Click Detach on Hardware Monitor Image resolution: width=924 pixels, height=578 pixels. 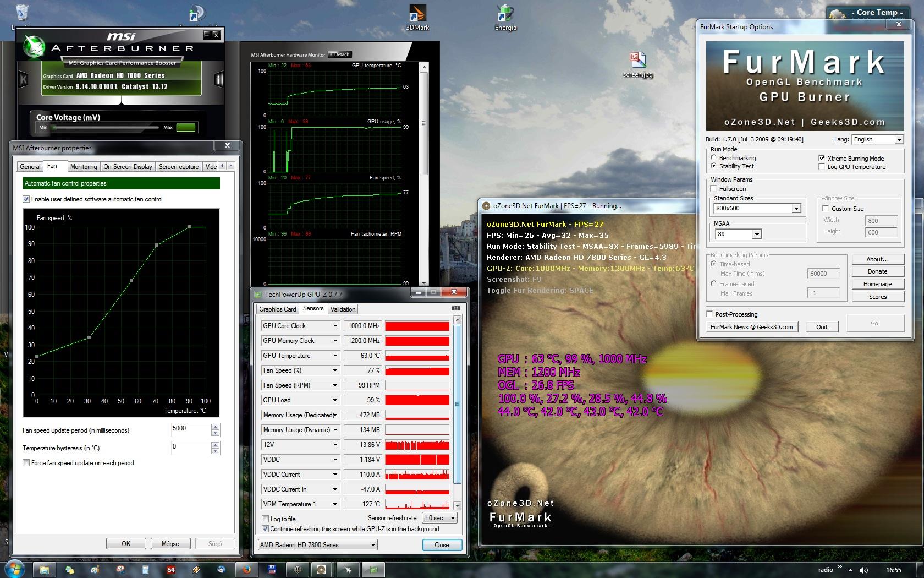[x=339, y=54]
